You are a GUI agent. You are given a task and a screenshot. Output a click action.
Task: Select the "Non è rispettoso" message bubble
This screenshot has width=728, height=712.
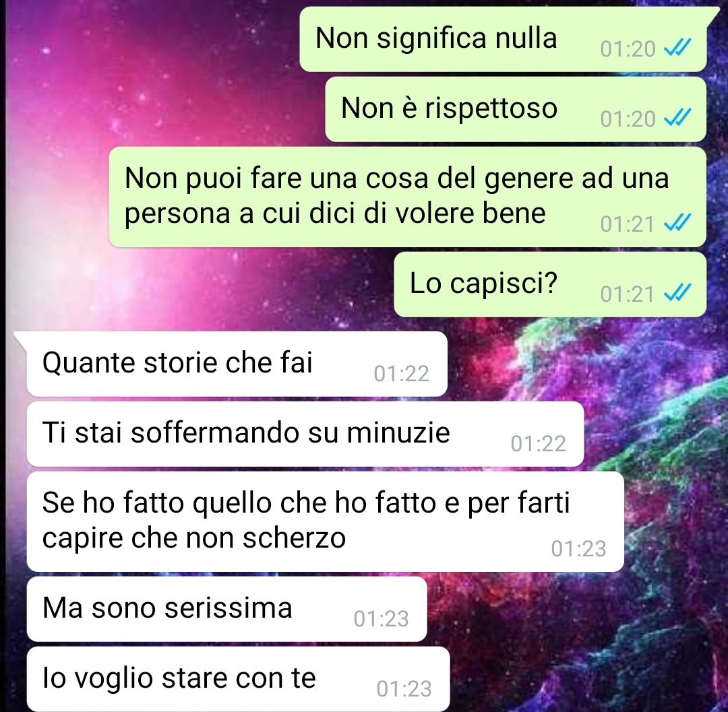(516, 110)
